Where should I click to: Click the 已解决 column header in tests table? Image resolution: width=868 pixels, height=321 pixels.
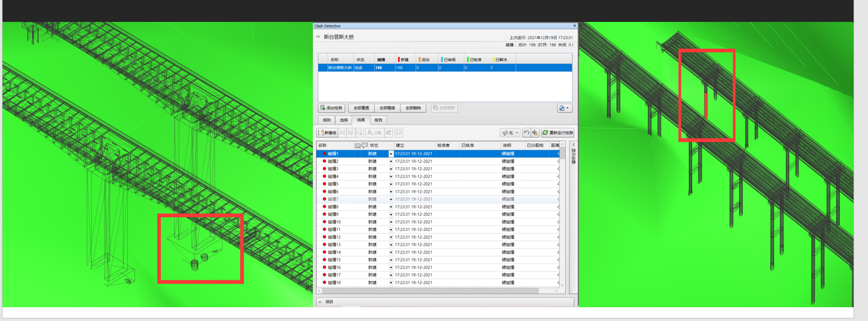point(503,59)
